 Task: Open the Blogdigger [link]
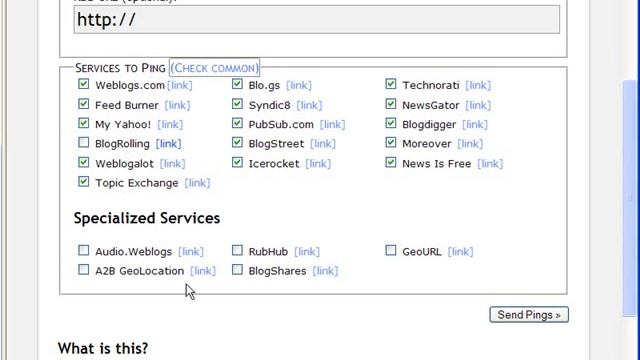coord(475,124)
